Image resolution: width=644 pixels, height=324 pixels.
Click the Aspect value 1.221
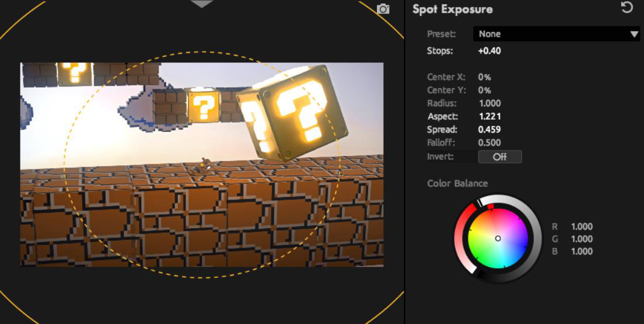(x=489, y=116)
